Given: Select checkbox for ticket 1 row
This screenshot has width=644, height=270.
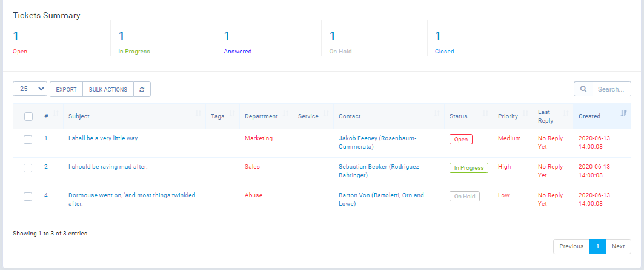Looking at the screenshot, I should pyautogui.click(x=28, y=140).
